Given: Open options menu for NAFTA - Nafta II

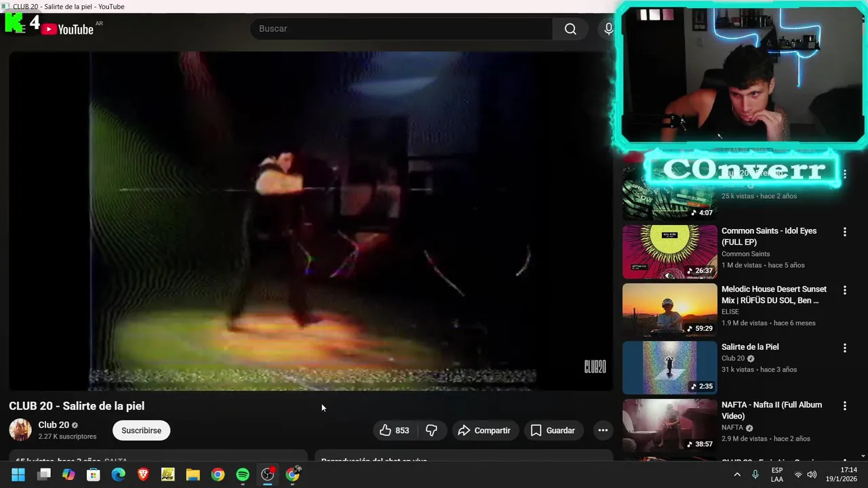Looking at the screenshot, I should pos(844,406).
